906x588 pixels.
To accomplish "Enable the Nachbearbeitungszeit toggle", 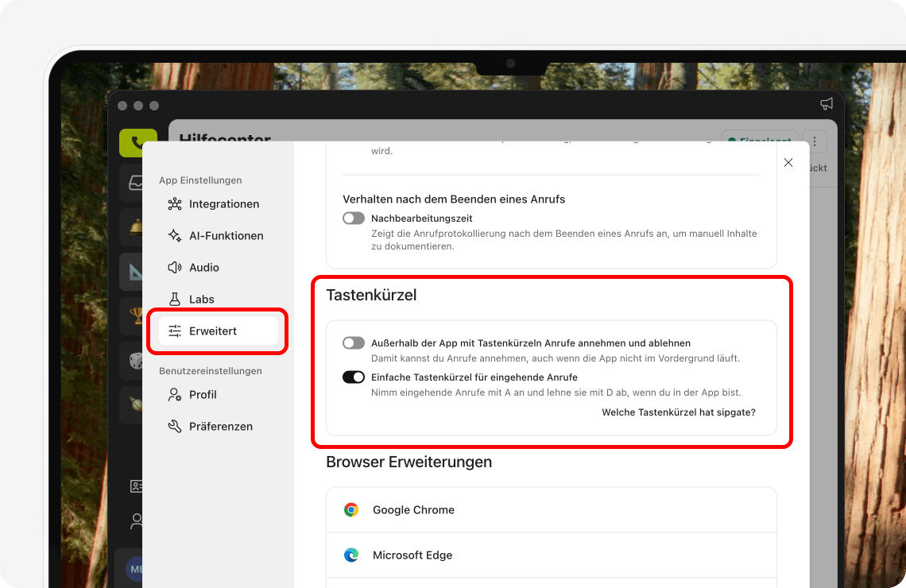I will (353, 218).
